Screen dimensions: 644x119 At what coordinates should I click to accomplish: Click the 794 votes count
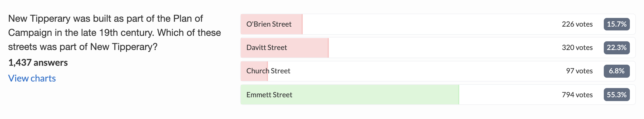[x=577, y=95]
